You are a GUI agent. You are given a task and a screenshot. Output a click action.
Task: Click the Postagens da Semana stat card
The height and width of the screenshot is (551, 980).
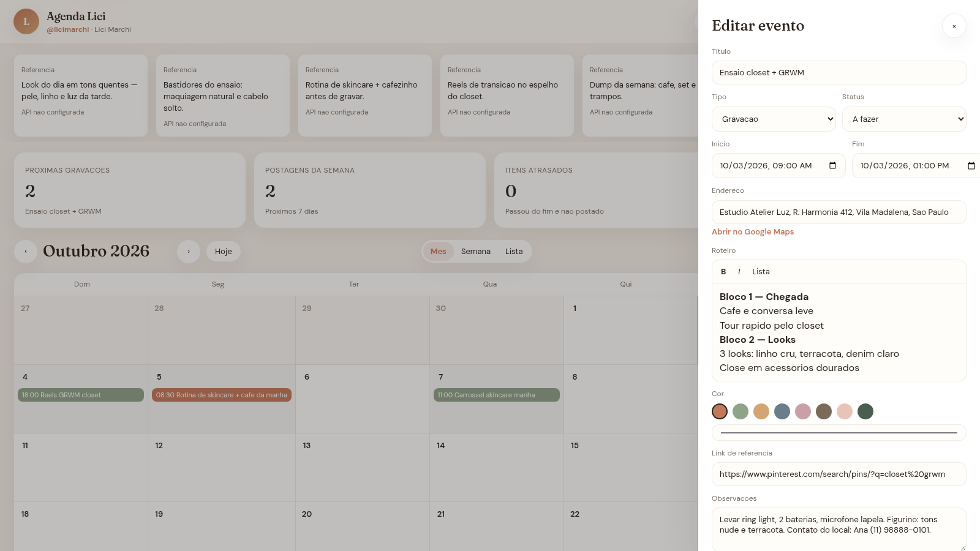point(370,190)
